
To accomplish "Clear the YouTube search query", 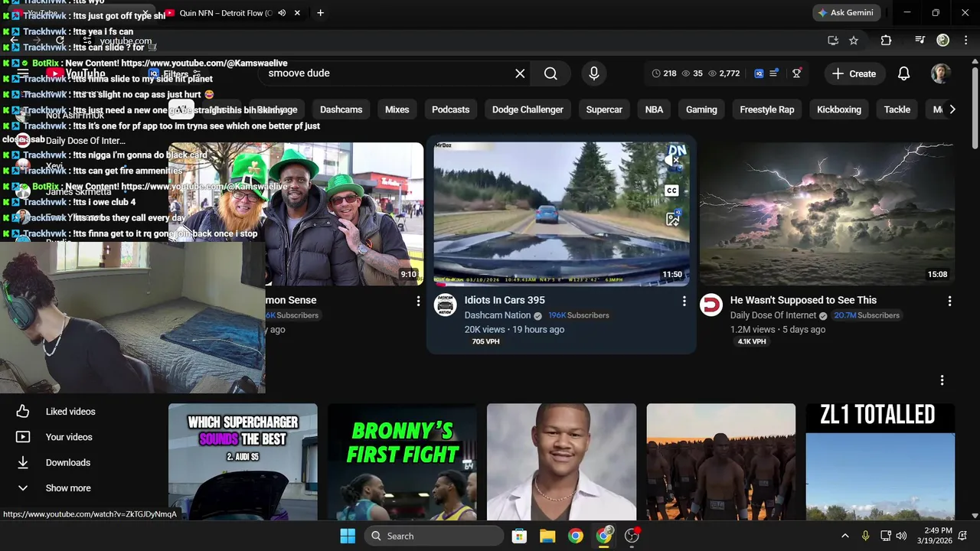I will pos(520,73).
